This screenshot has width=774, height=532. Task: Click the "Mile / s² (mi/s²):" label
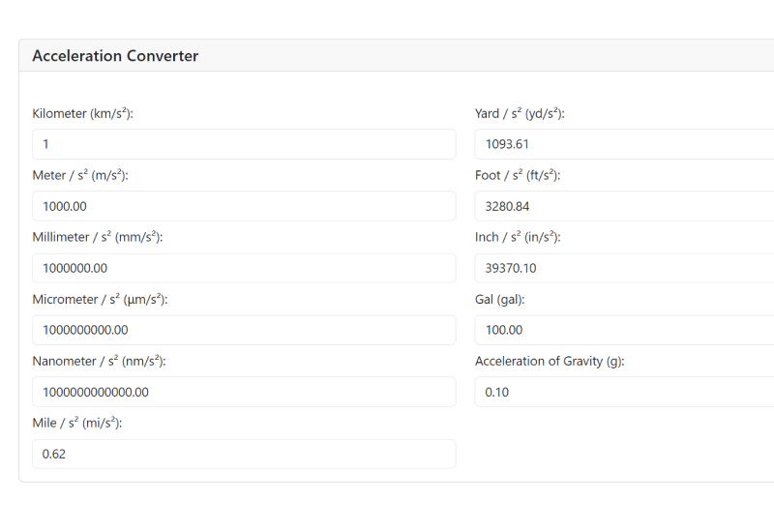(77, 424)
